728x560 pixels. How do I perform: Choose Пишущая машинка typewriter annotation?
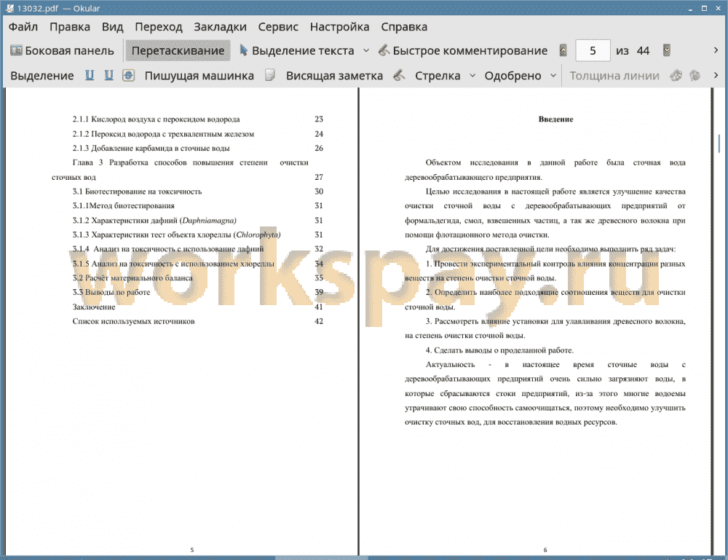pos(199,76)
